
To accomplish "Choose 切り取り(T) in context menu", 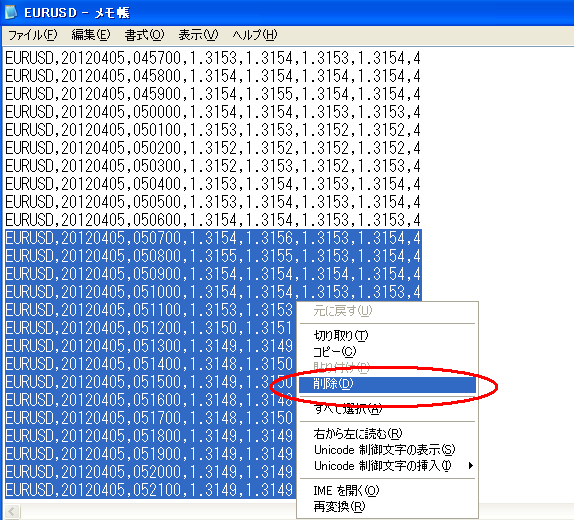I will pos(387,335).
